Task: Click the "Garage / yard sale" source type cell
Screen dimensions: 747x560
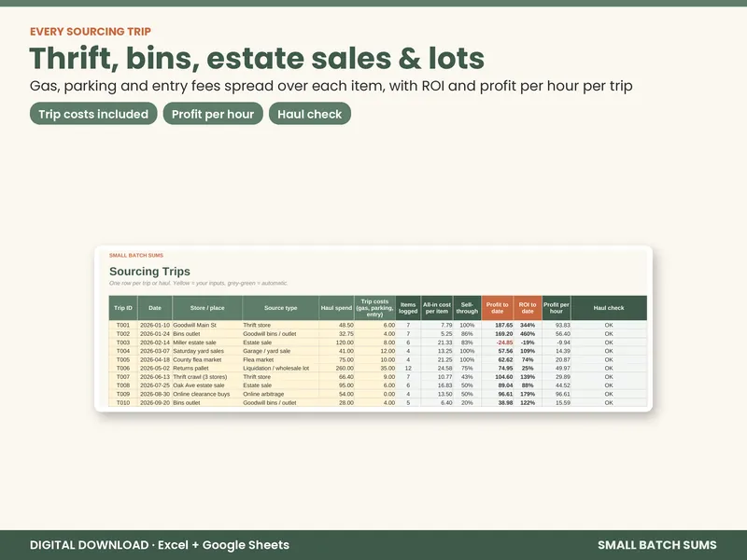Action: 281,351
